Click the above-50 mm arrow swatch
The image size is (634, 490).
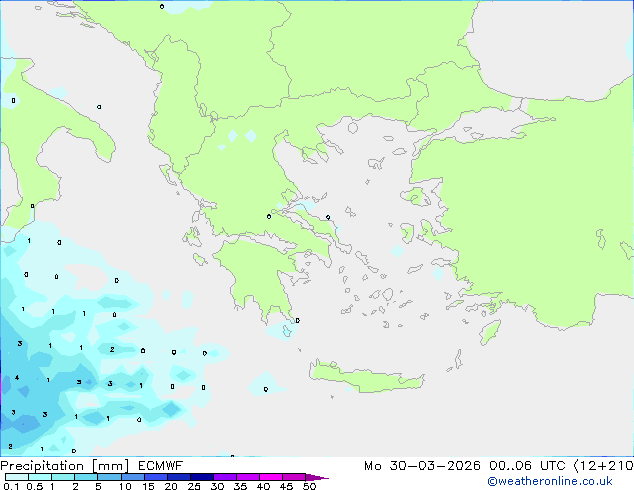point(317,477)
